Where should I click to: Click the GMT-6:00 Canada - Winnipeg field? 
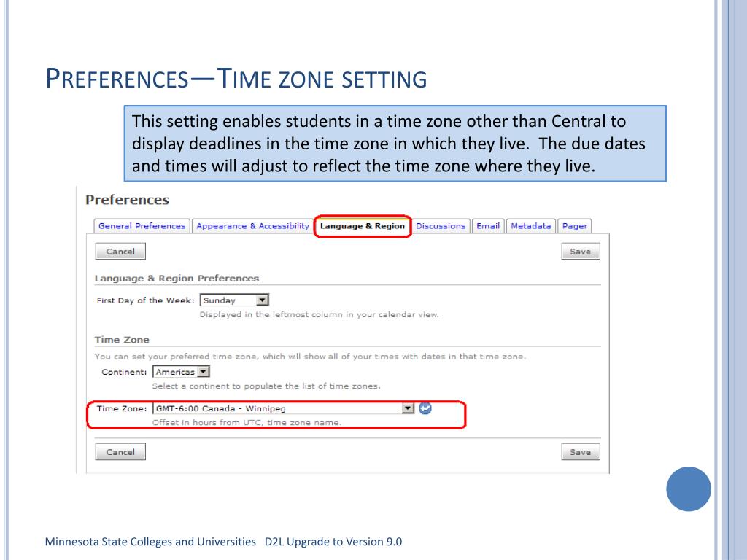[x=284, y=408]
